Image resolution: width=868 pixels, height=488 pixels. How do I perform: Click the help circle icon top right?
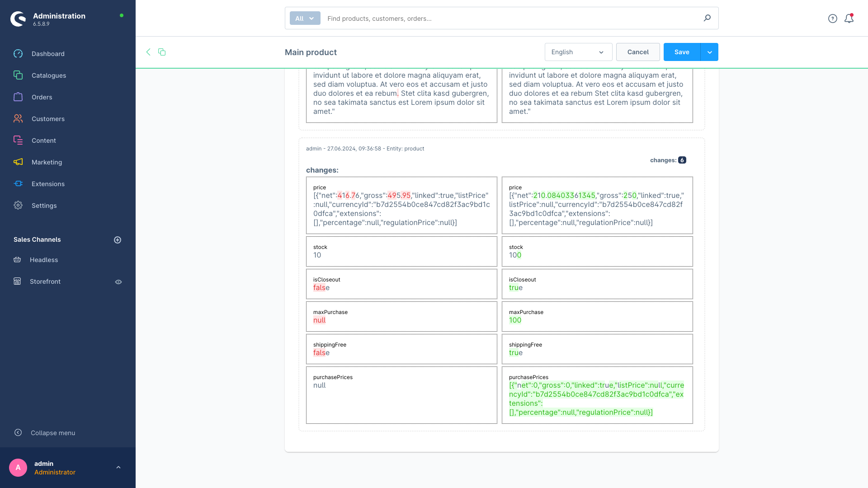click(x=833, y=18)
